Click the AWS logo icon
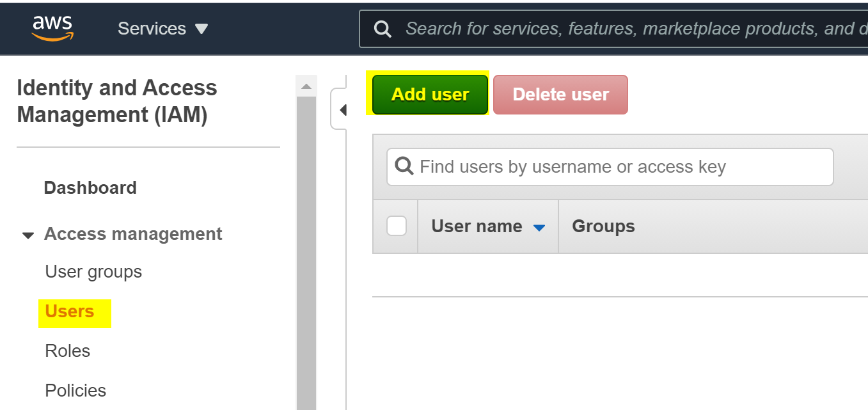This screenshot has width=868, height=410. pyautogui.click(x=52, y=28)
